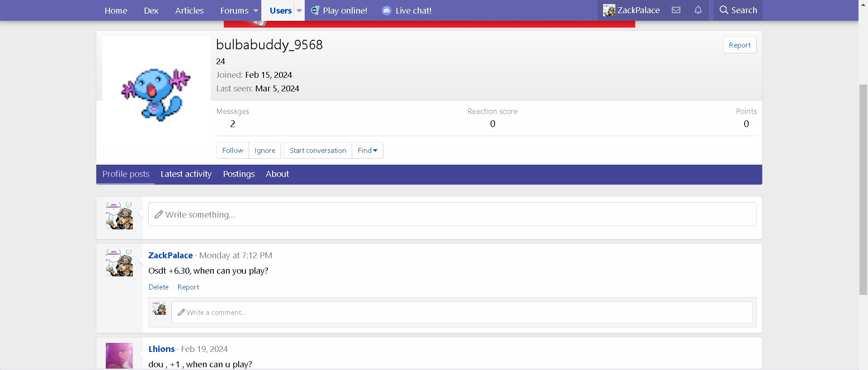868x370 pixels.
Task: Focus the Write something field
Action: click(x=452, y=214)
